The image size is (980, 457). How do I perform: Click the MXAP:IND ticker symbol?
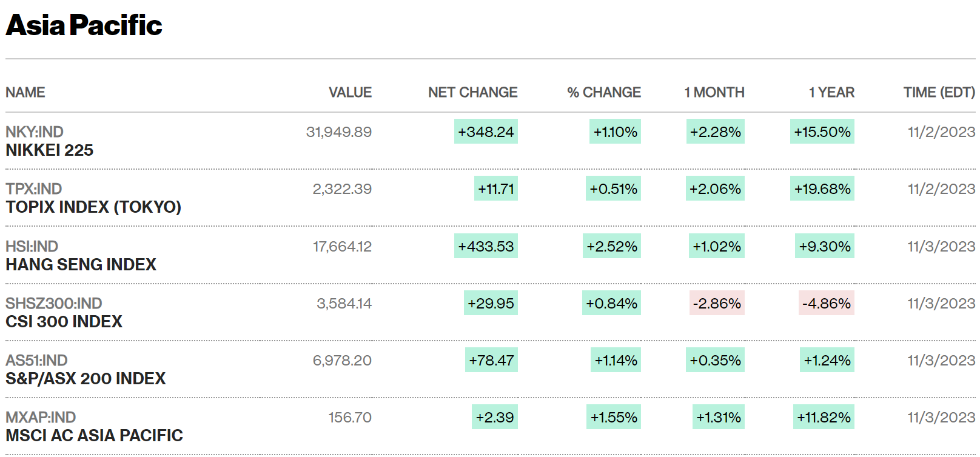click(x=41, y=418)
